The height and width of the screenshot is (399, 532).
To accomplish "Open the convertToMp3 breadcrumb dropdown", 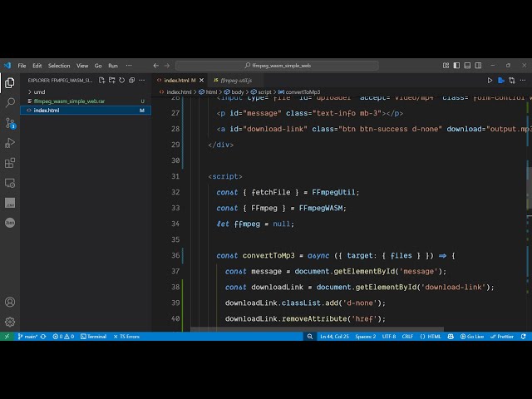I will click(x=299, y=92).
